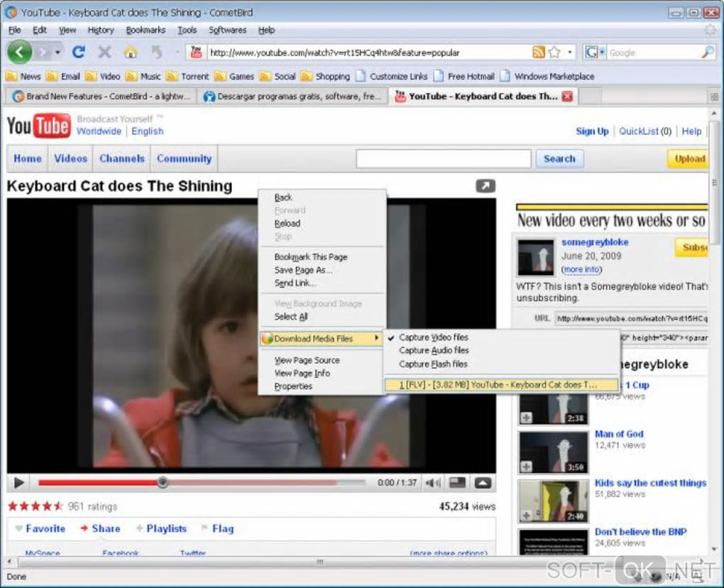Click the RSS feed icon in address bar
This screenshot has width=724, height=588.
click(x=538, y=52)
